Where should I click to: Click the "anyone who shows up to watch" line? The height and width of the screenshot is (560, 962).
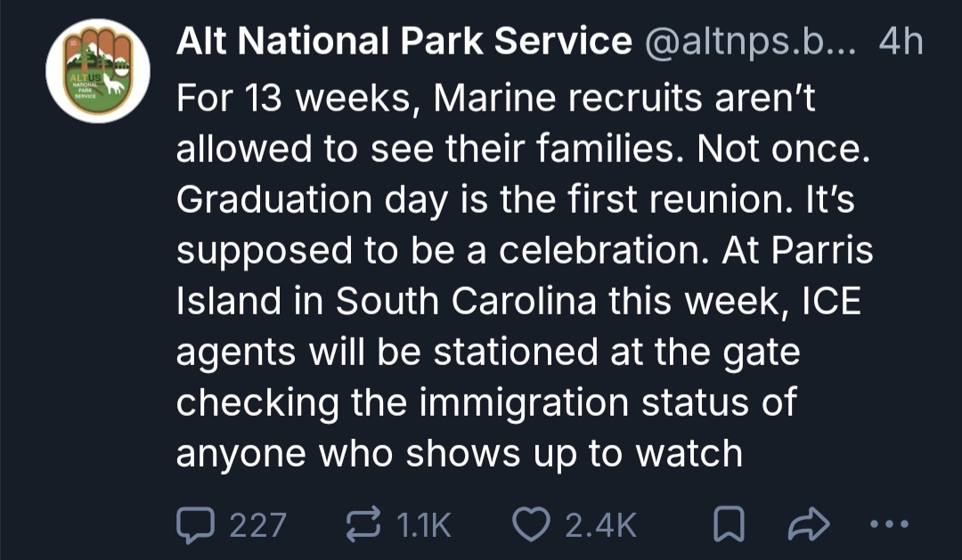pos(459,452)
